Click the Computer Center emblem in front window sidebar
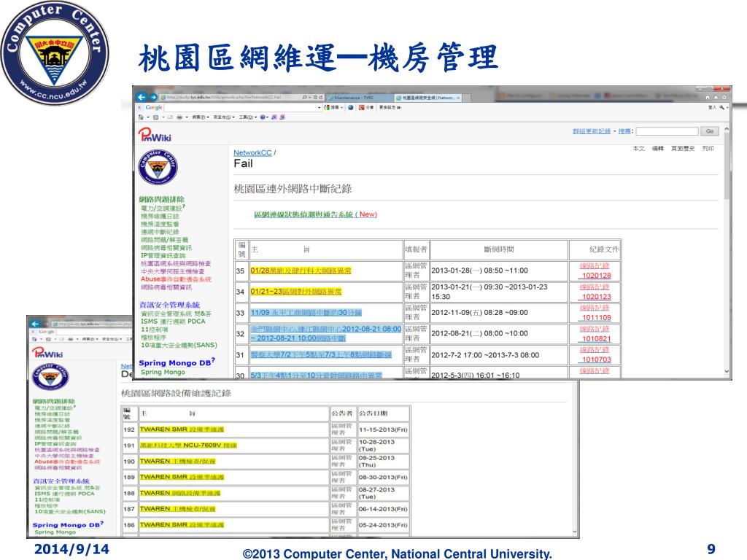This screenshot has height=560, width=747. pos(158,167)
